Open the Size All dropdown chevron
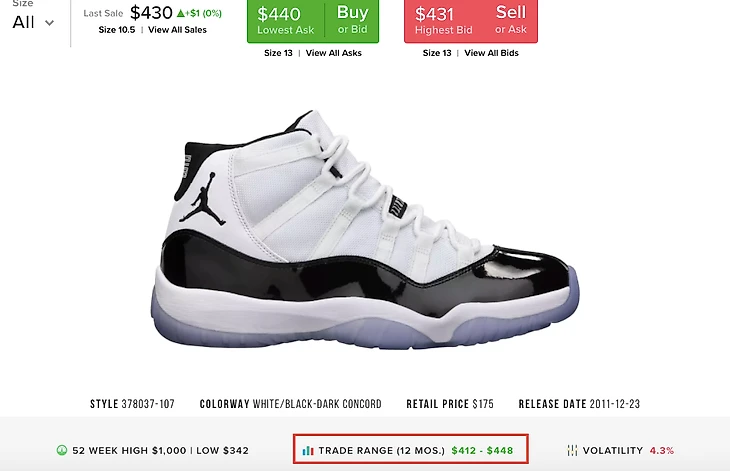The width and height of the screenshot is (730, 471). pos(49,23)
